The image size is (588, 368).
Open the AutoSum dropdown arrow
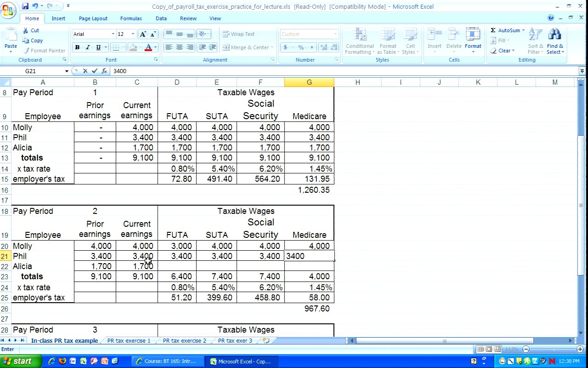[x=523, y=30]
